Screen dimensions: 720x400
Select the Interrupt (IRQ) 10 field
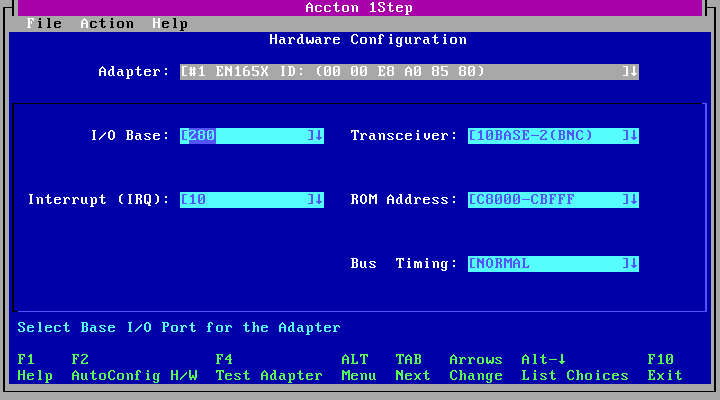click(252, 199)
